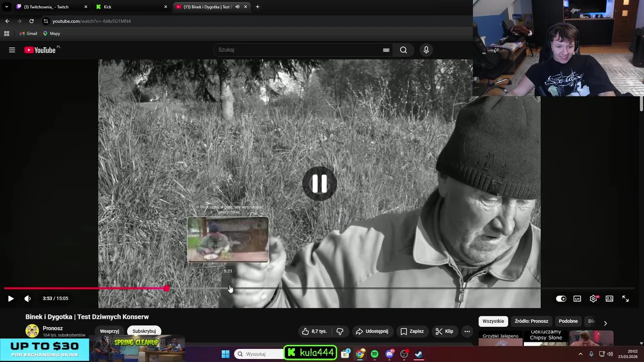Open OBS Studio from the taskbar
The height and width of the screenshot is (362, 644).
click(x=404, y=354)
